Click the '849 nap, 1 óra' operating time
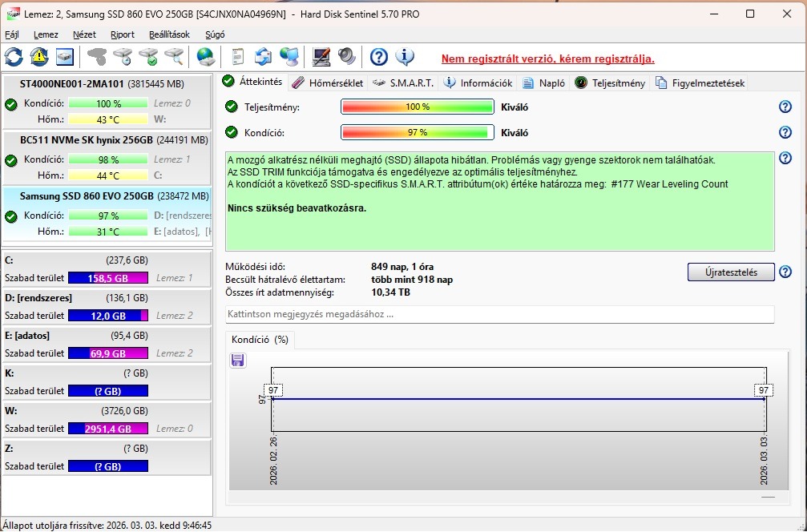The height and width of the screenshot is (532, 807). 402,267
